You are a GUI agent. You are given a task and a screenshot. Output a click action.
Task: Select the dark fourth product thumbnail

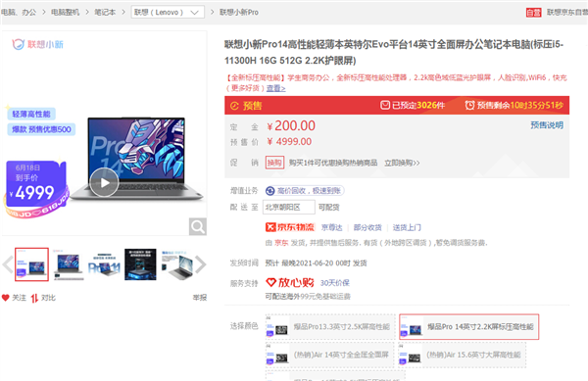140,264
